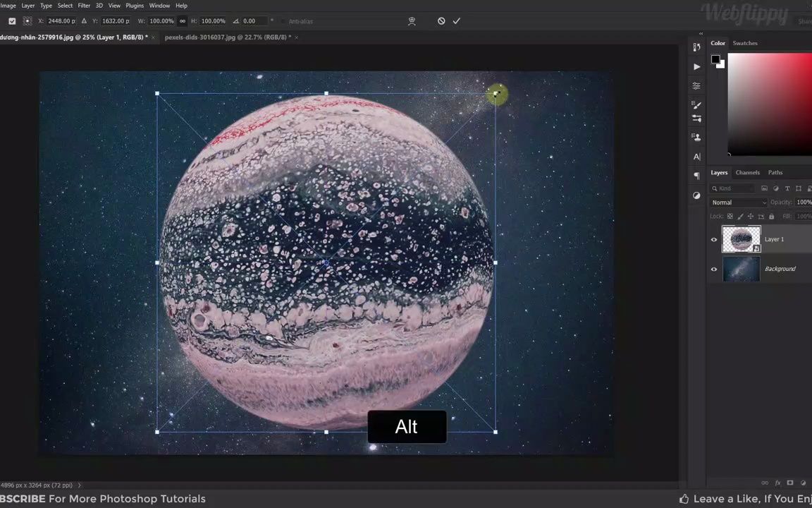Open the View menu
This screenshot has height=508, width=812.
pyautogui.click(x=114, y=6)
